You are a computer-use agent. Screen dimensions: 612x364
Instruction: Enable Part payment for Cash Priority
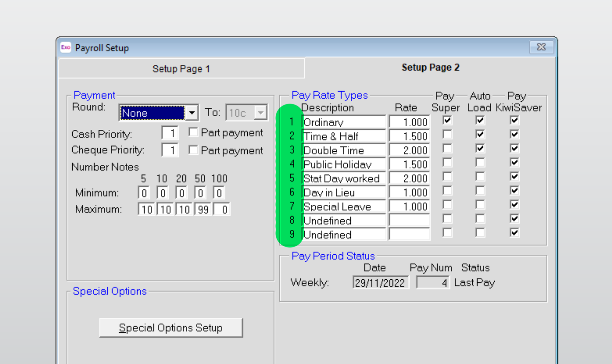pyautogui.click(x=193, y=132)
